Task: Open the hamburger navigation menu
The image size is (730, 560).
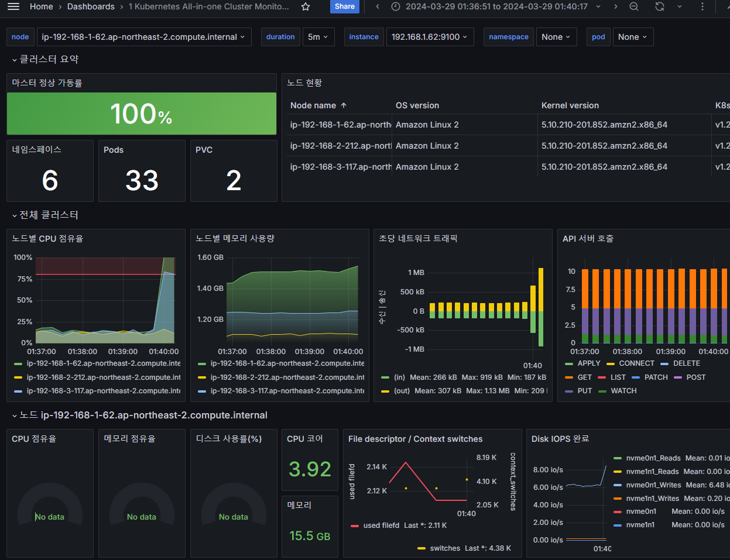Action: (13, 6)
